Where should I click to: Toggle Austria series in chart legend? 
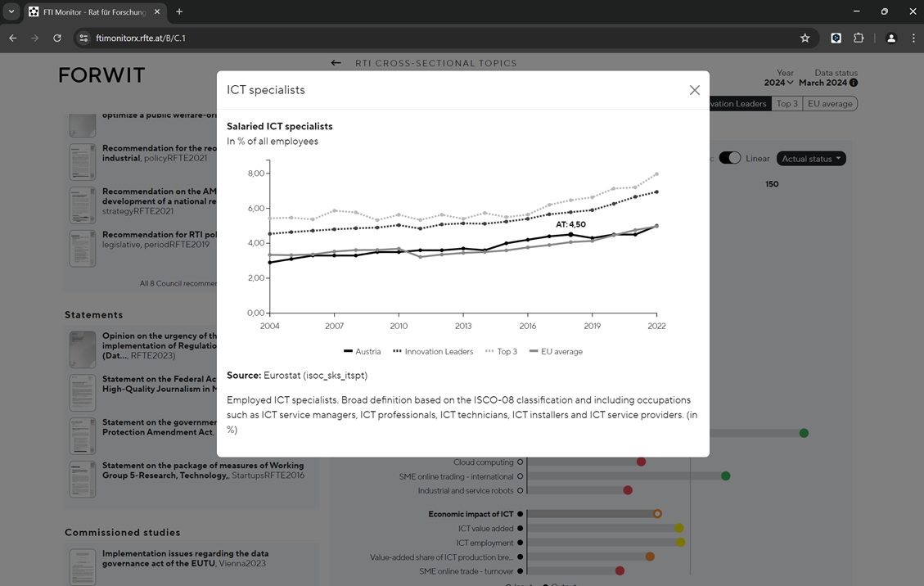click(362, 351)
